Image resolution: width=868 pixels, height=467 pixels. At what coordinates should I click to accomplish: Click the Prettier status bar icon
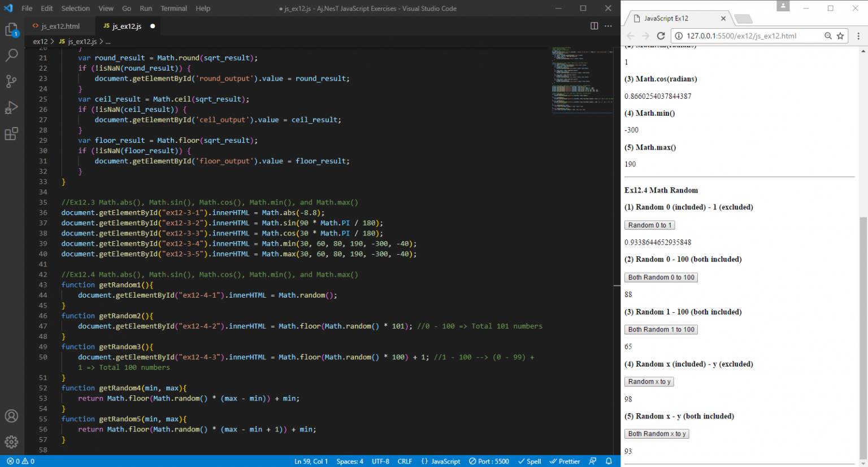[564, 461]
